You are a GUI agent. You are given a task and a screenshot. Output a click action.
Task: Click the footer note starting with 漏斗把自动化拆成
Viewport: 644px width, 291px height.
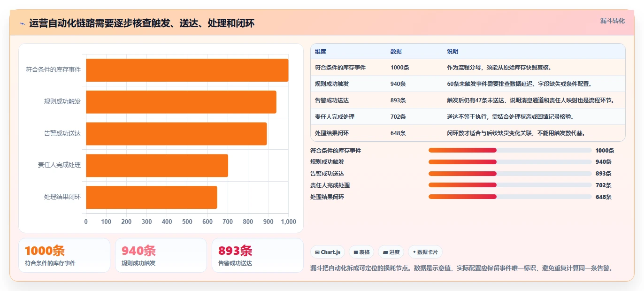462,268
